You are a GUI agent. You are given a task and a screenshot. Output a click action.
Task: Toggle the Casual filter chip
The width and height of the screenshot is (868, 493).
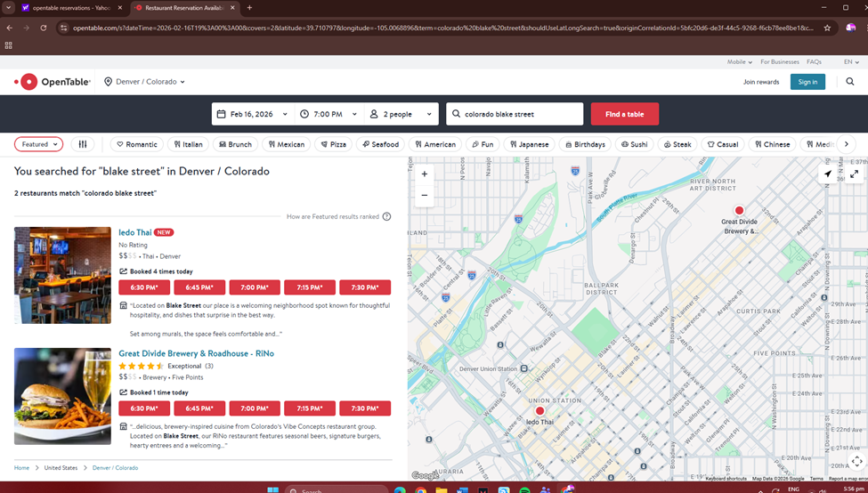pos(722,144)
